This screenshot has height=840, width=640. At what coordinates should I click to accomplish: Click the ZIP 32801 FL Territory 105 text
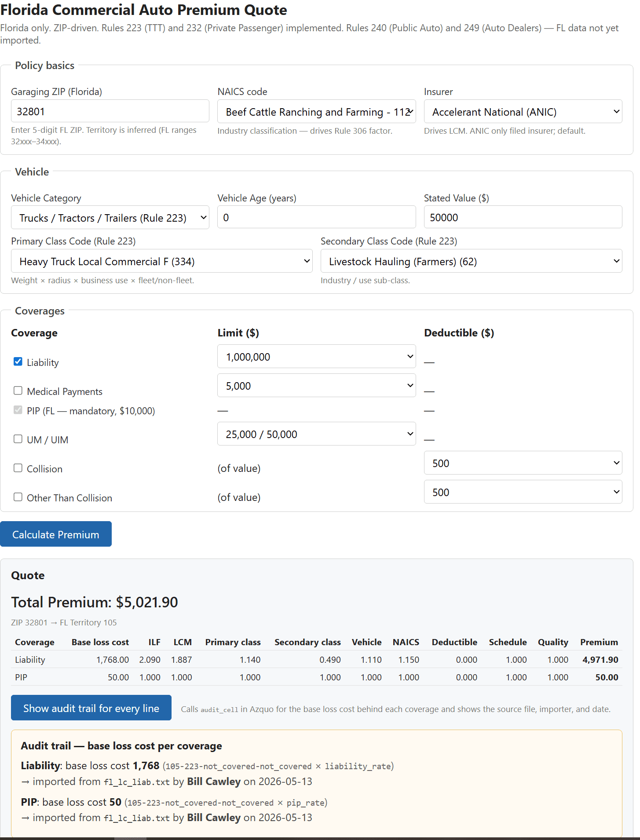(64, 622)
